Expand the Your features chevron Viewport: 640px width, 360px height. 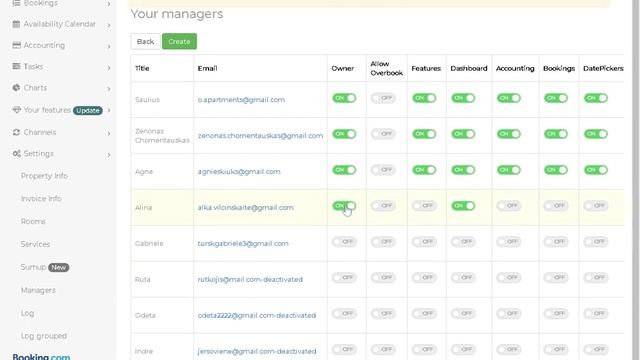coord(109,111)
